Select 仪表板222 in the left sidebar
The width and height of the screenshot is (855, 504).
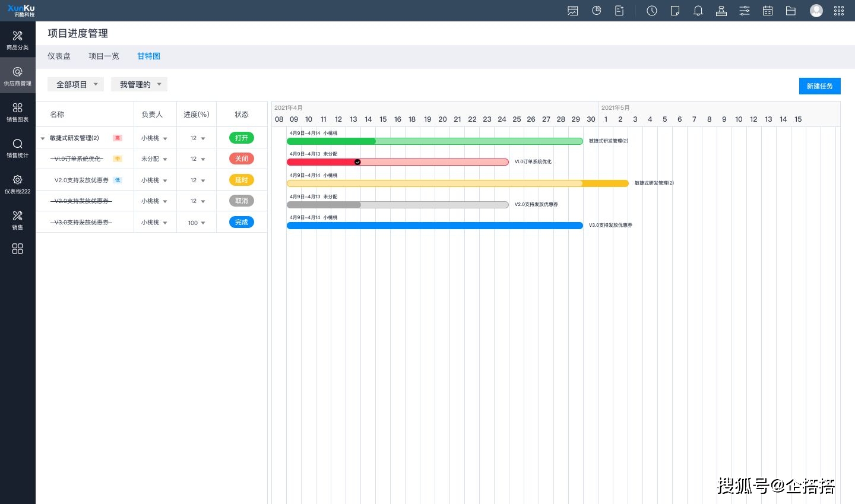pos(17,184)
